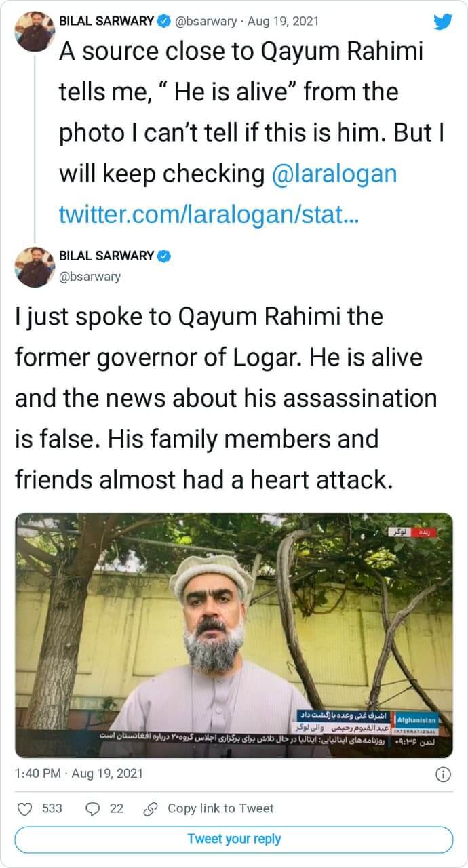The height and width of the screenshot is (868, 468).
Task: Open main tweet author avatar
Action: 35,267
